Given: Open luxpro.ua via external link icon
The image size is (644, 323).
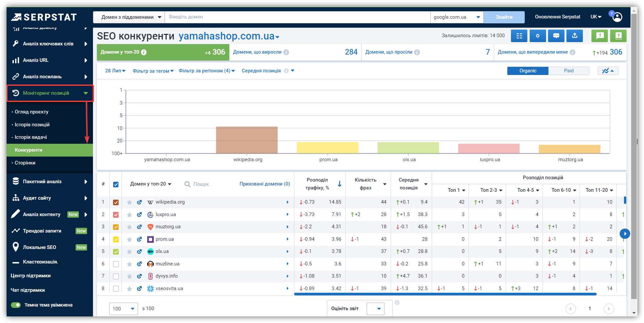Looking at the screenshot, I should pos(139,214).
